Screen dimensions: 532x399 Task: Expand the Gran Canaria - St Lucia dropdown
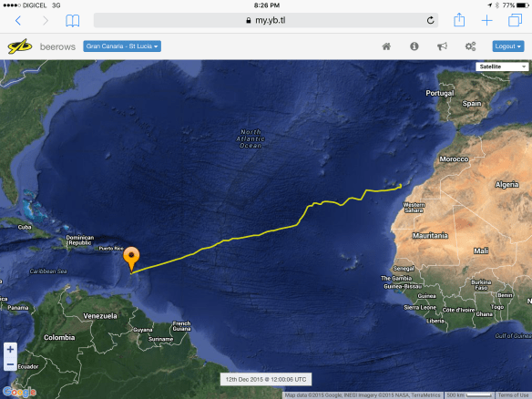122,46
